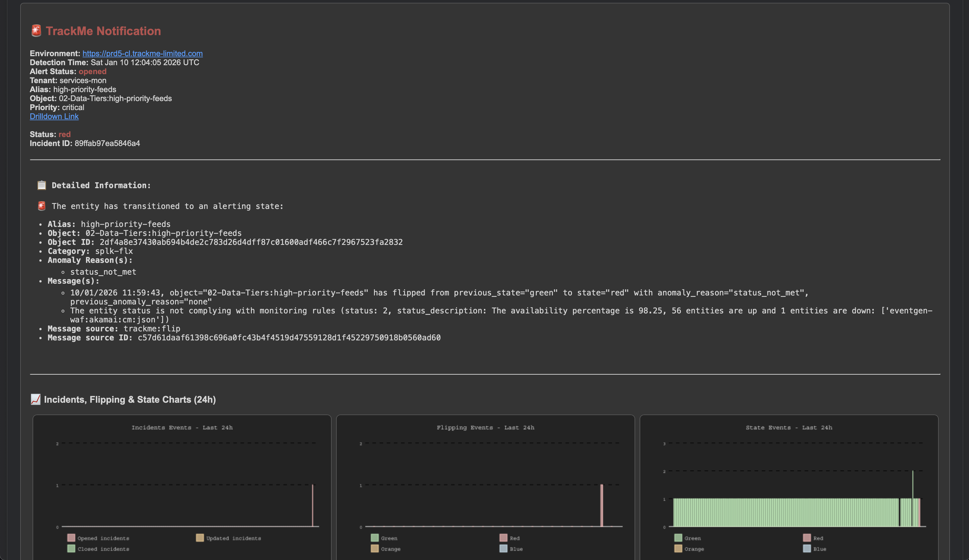Toggle Red legend in Flipping Events chart
This screenshot has height=560, width=969.
(x=503, y=538)
